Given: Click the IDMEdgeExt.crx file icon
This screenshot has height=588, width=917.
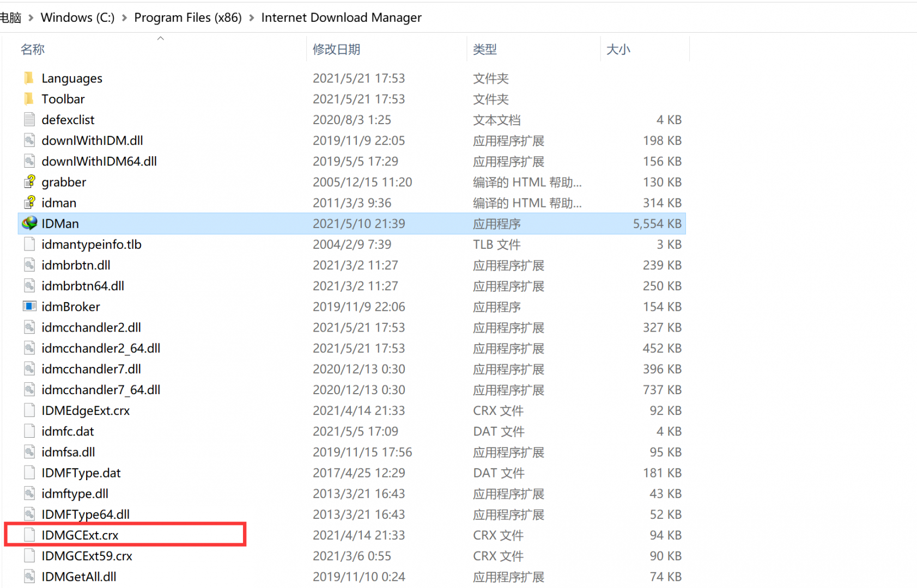Looking at the screenshot, I should [x=29, y=411].
